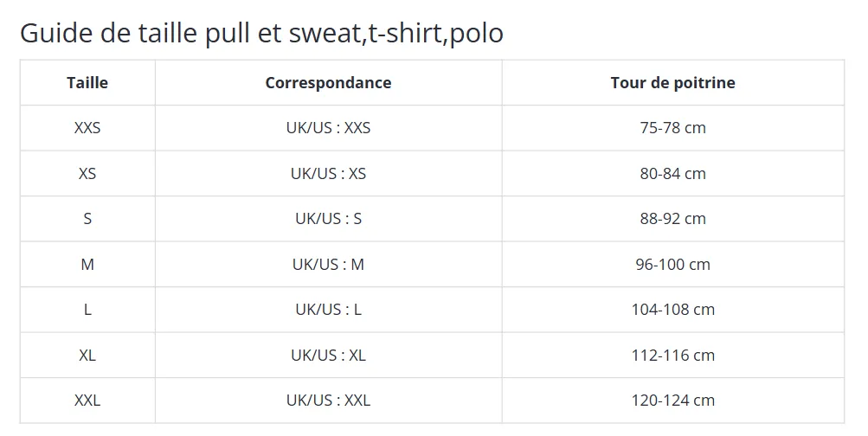Click the '80-84 cm' chest measurement
Image resolution: width=868 pixels, height=436 pixels.
tap(672, 174)
